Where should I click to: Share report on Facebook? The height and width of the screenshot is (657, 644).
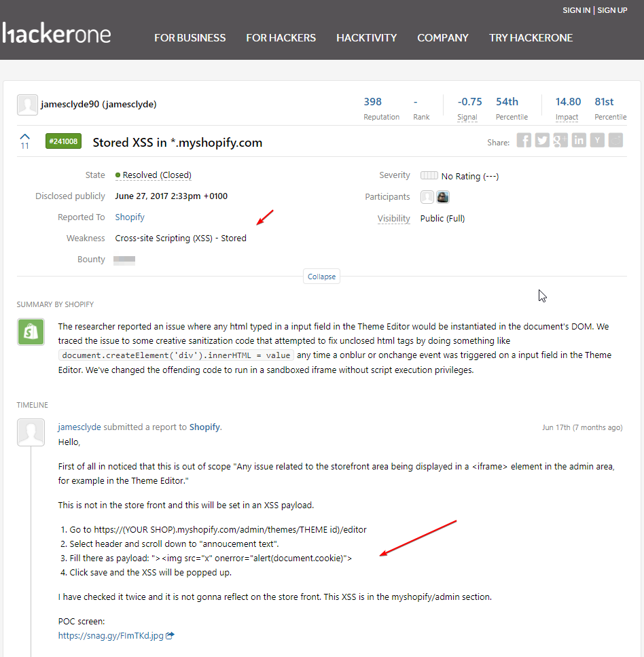click(x=524, y=141)
